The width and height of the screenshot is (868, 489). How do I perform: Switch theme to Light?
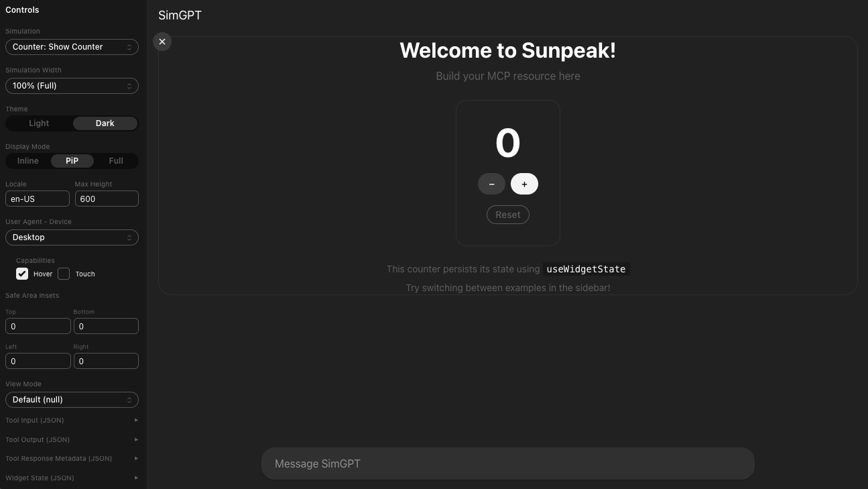39,123
